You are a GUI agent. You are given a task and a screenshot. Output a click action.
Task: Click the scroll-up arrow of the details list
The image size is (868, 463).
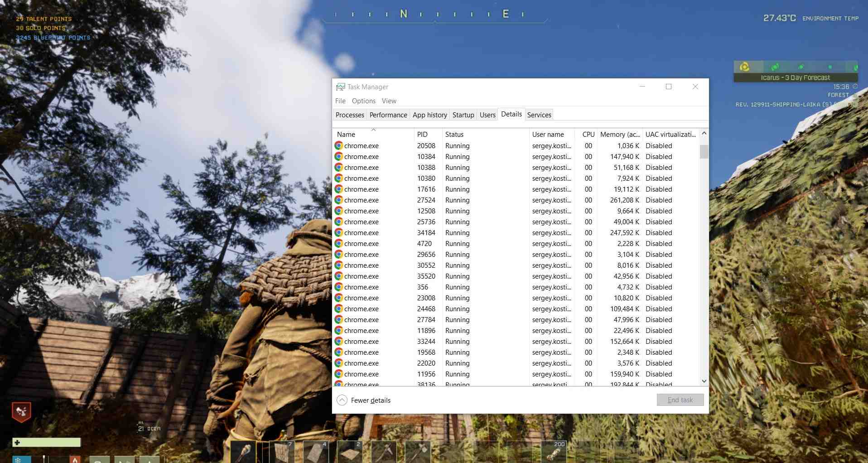point(704,133)
